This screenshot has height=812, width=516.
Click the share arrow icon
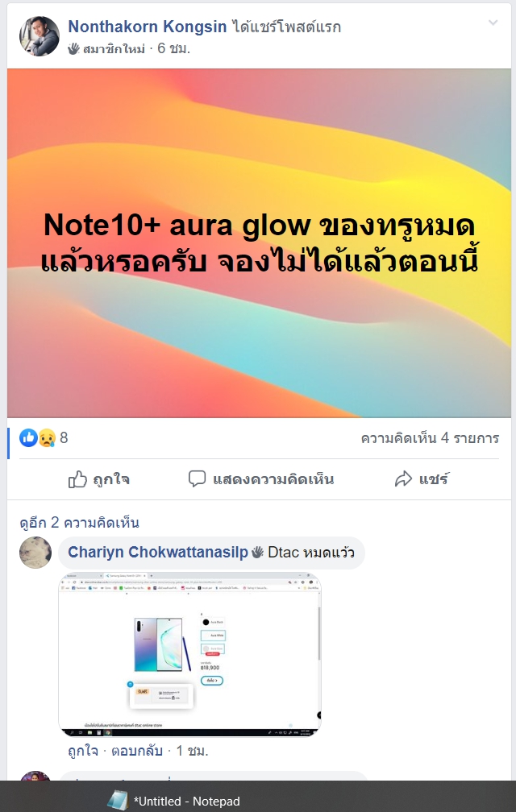pos(403,479)
